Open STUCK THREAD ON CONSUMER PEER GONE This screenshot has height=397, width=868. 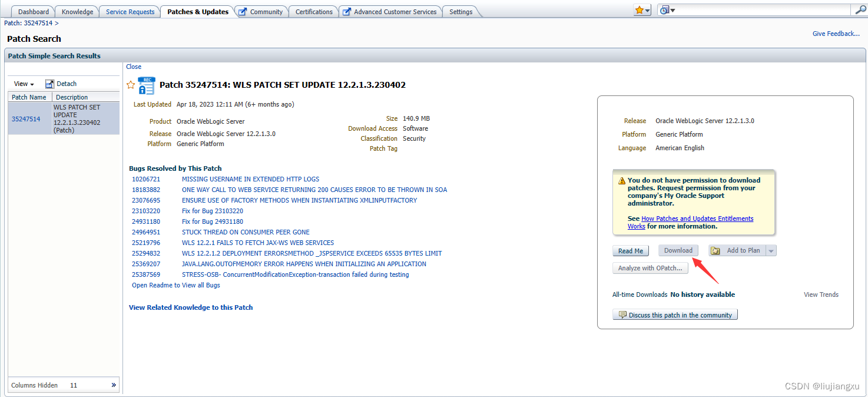click(246, 232)
